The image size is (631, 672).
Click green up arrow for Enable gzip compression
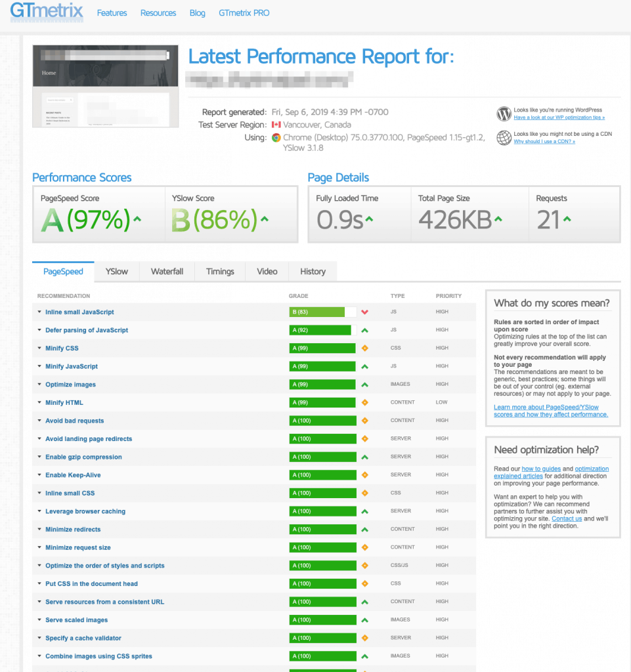365,457
